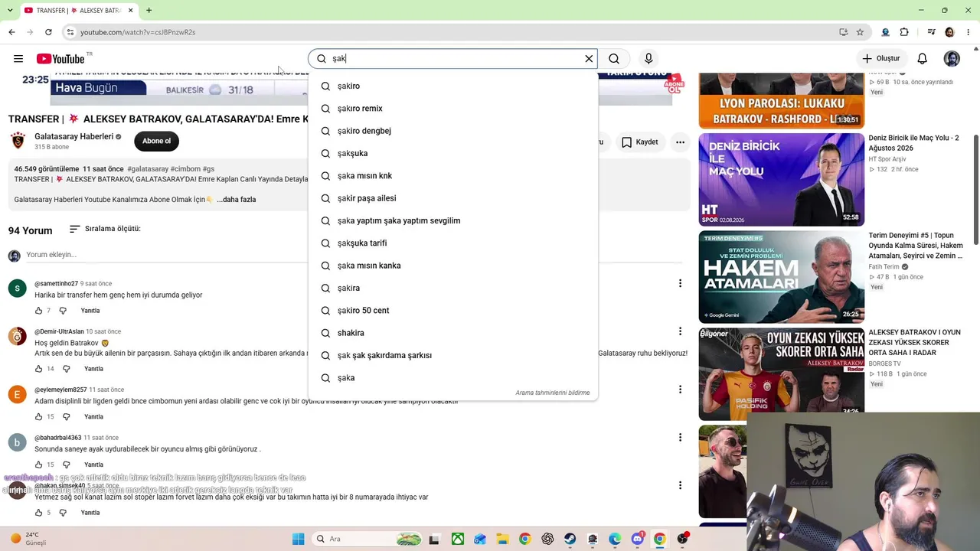This screenshot has width=980, height=551.
Task: View site information for youtube.com
Action: (70, 32)
